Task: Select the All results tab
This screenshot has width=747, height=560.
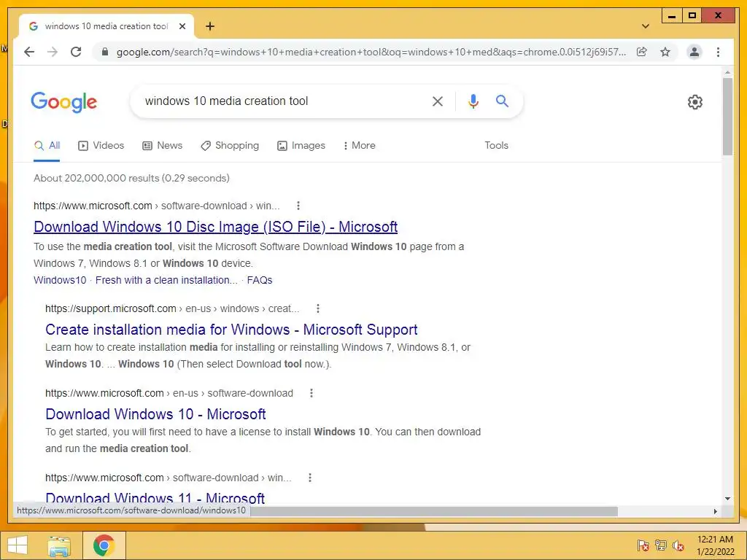Action: pyautogui.click(x=47, y=145)
